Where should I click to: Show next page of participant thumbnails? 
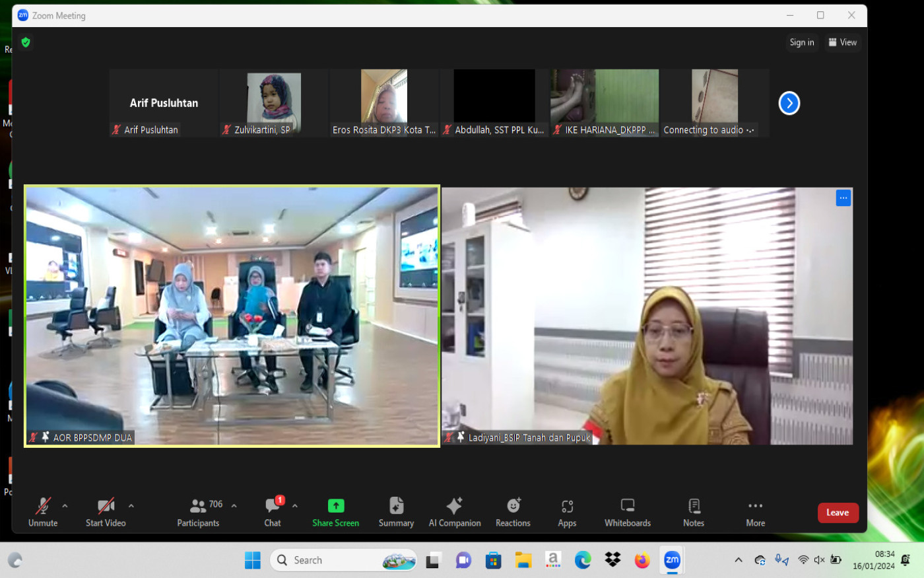(789, 103)
